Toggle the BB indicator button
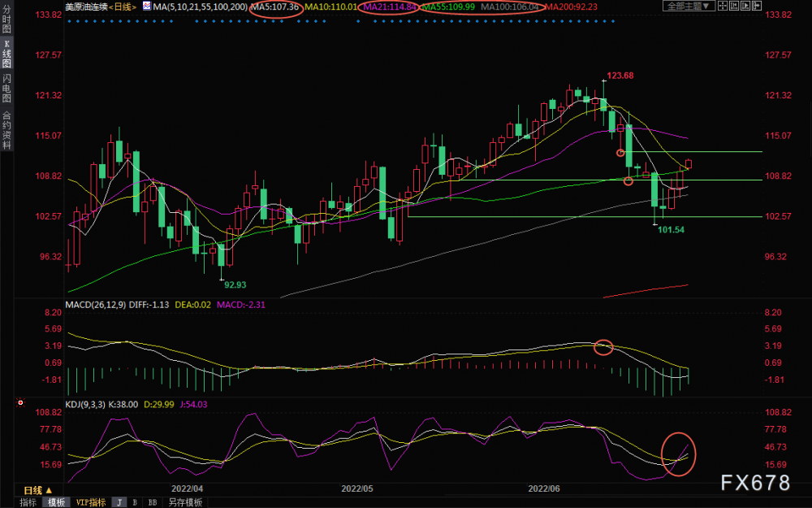 tap(153, 502)
